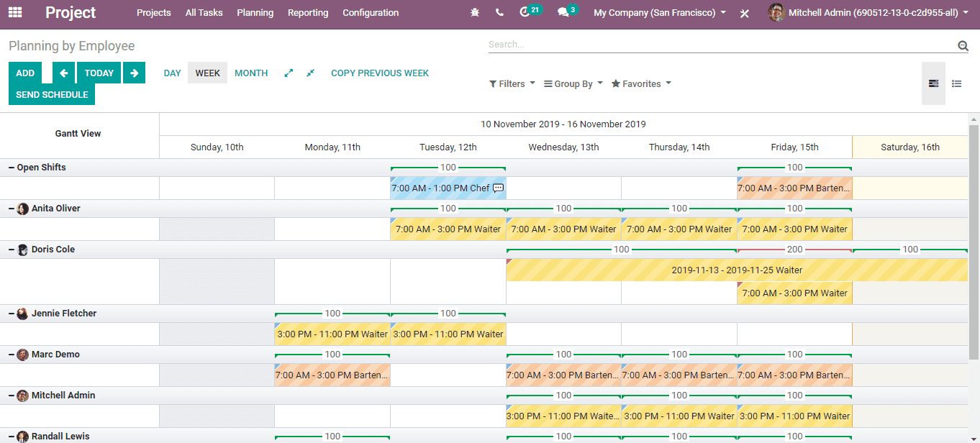This screenshot has height=443, width=980.
Task: Click the crossed tools icon in the top bar
Action: click(x=745, y=13)
